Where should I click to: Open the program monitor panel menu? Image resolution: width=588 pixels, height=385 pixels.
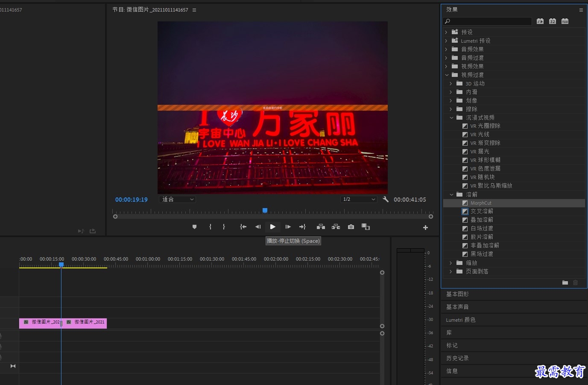tap(194, 10)
